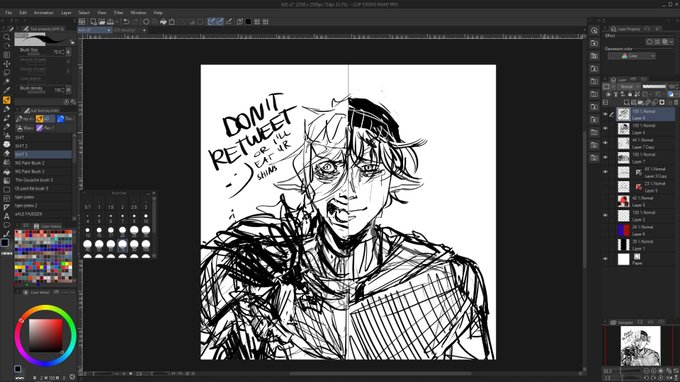Hide Layer 7 Copy with its eye icon
Screen dimensions: 680x382
[x=605, y=143]
